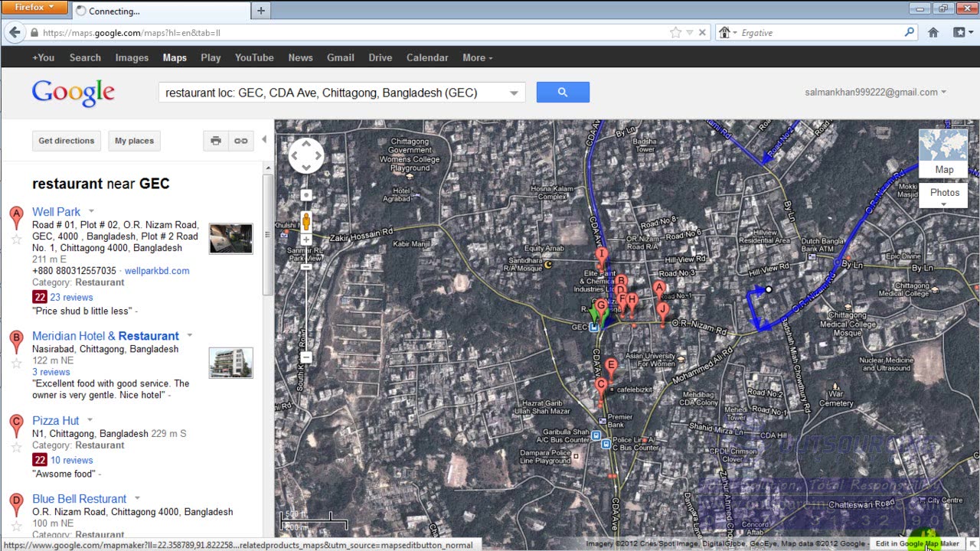The image size is (980, 551).
Task: Click the search magnifier in Ergative box
Action: click(x=909, y=32)
